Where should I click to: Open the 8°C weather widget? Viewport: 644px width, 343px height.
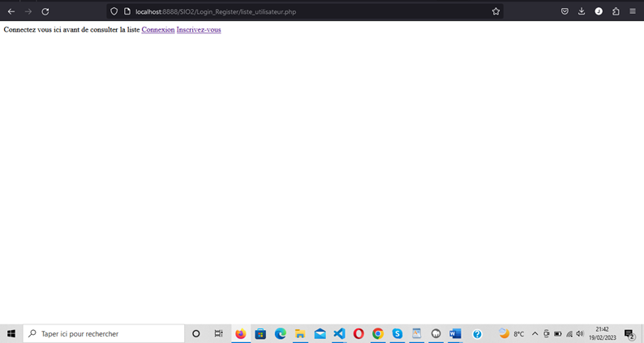click(x=511, y=333)
